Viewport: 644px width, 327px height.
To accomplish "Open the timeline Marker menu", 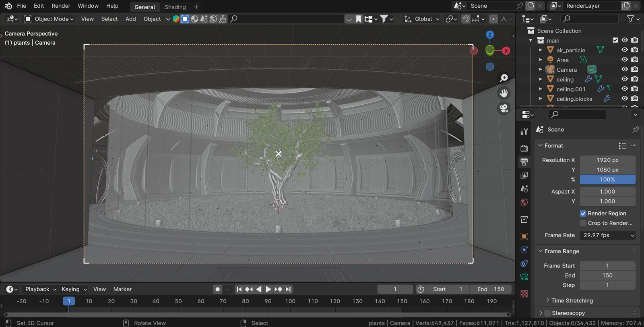I will click(x=122, y=289).
